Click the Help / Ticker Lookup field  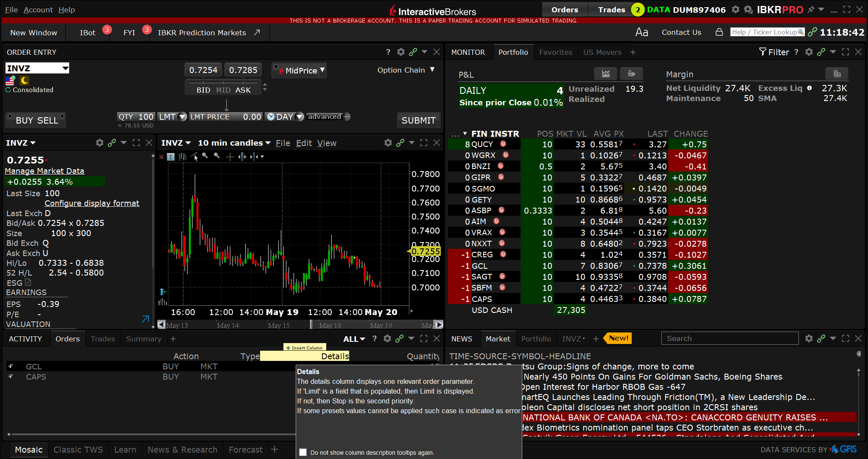pyautogui.click(x=767, y=32)
